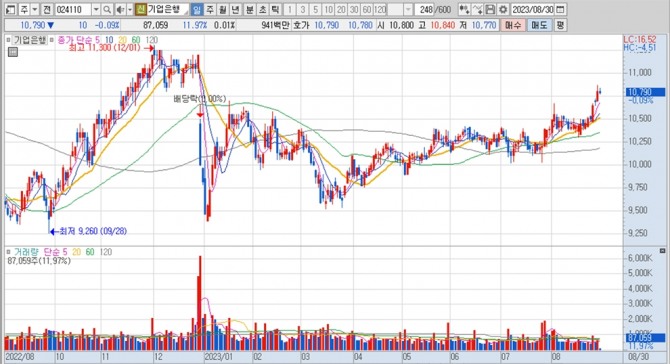Click the floppy disk save chart icon

pyautogui.click(x=491, y=9)
